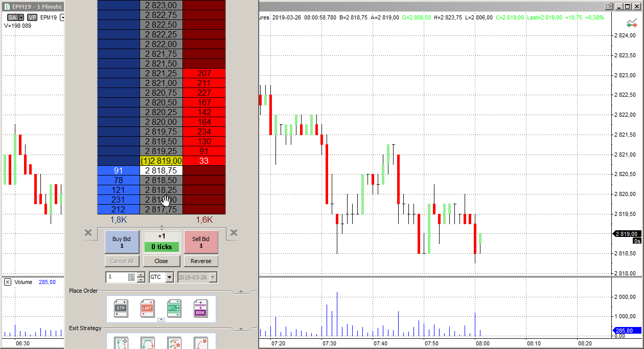Select the STL stop-limit order icon
The image size is (644, 349).
pyautogui.click(x=174, y=309)
